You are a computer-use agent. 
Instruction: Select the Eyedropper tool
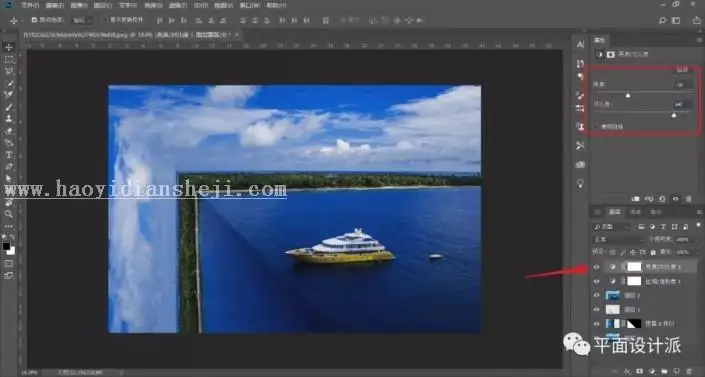[x=9, y=94]
